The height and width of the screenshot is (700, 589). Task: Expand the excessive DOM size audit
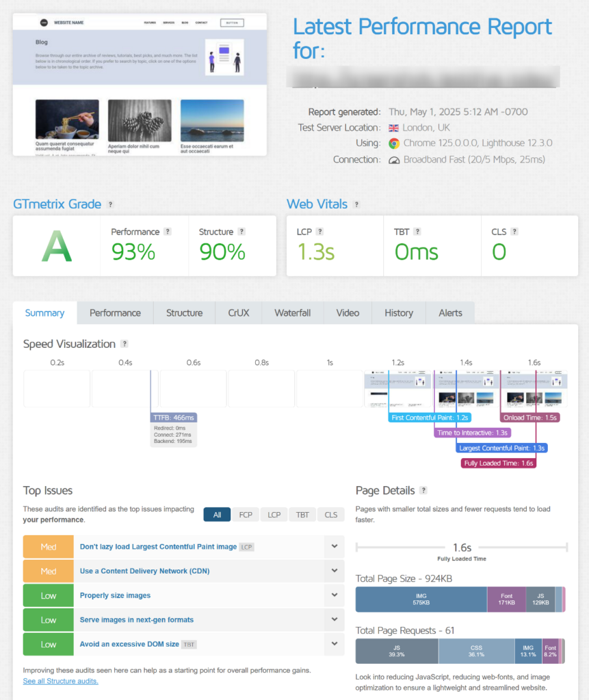[x=335, y=643]
